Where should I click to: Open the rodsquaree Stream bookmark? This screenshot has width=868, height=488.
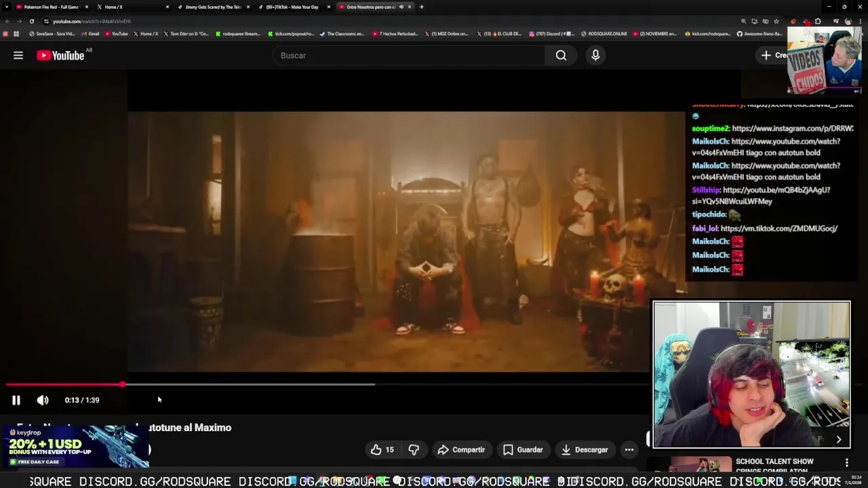[x=238, y=34]
